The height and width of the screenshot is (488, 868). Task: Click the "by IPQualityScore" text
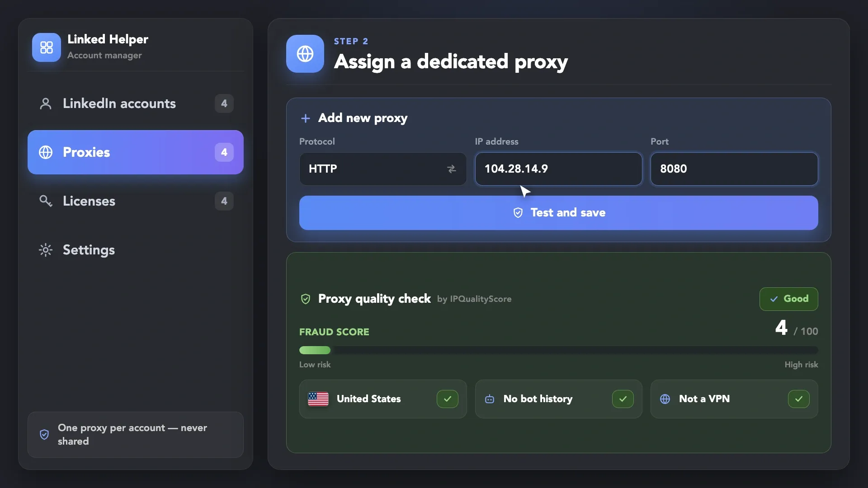pyautogui.click(x=474, y=299)
